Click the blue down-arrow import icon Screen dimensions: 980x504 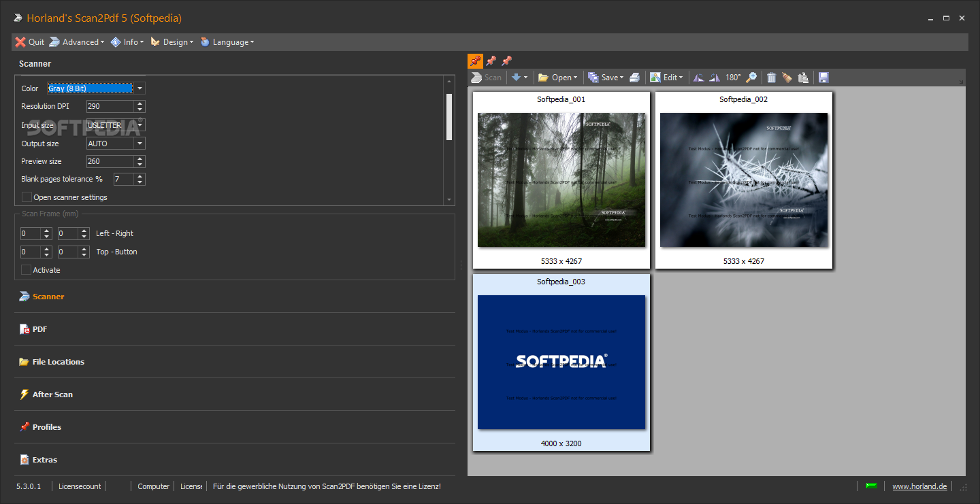pyautogui.click(x=516, y=78)
